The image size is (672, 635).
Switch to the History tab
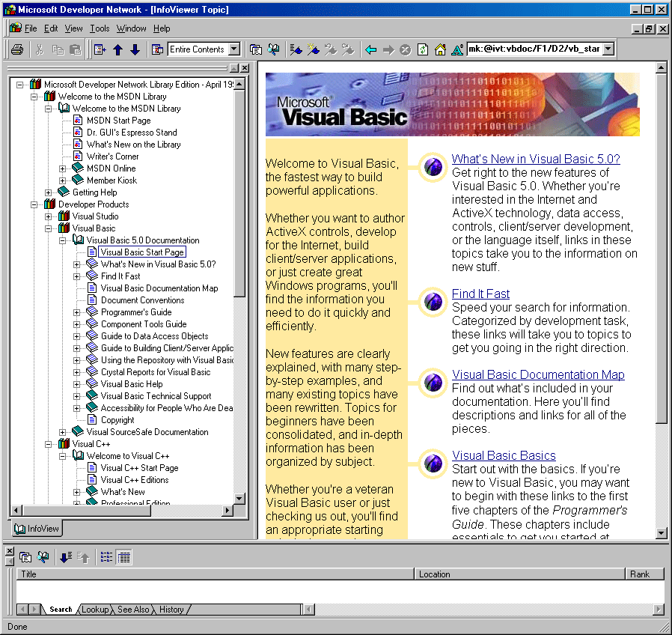tap(171, 610)
